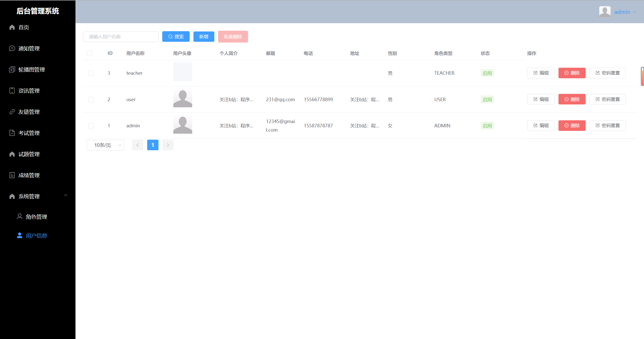
Task: Reset password for teacher row
Action: [x=608, y=73]
